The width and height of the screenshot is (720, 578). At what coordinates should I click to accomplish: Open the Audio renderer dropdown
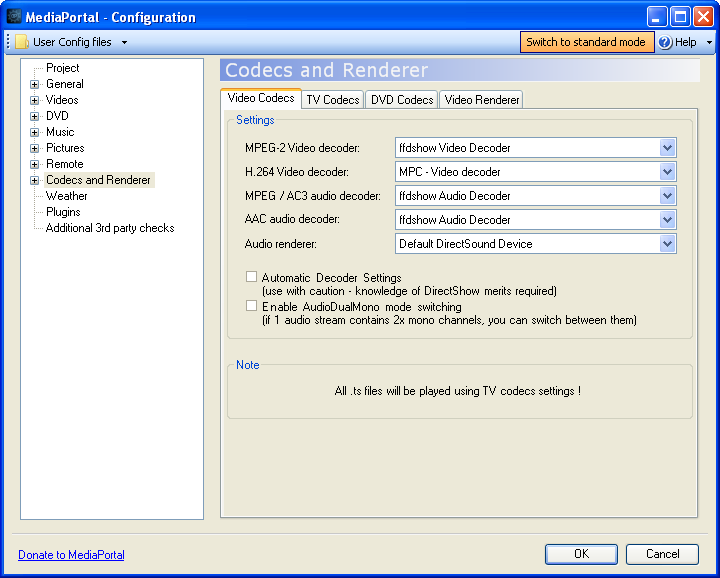point(667,244)
